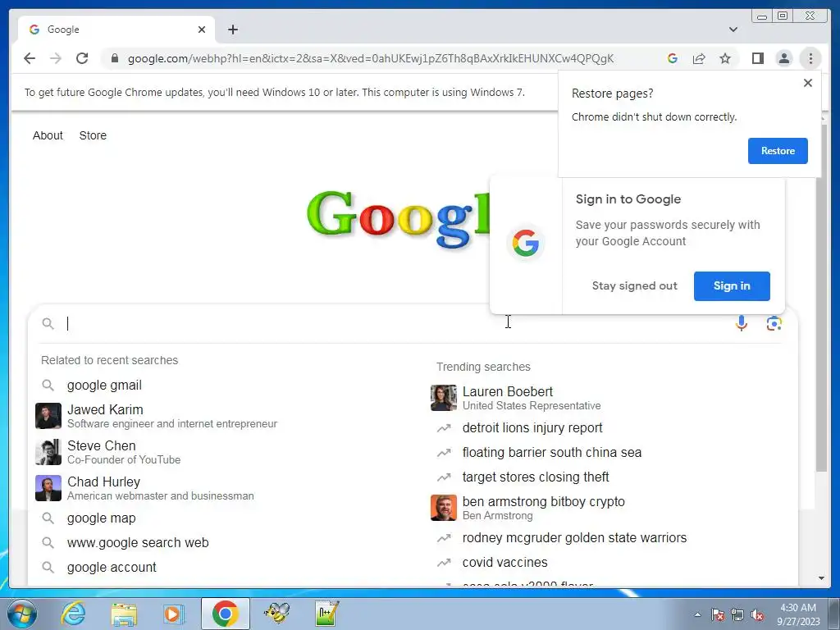
Task: Focus the Google search text field
Action: tap(396, 323)
